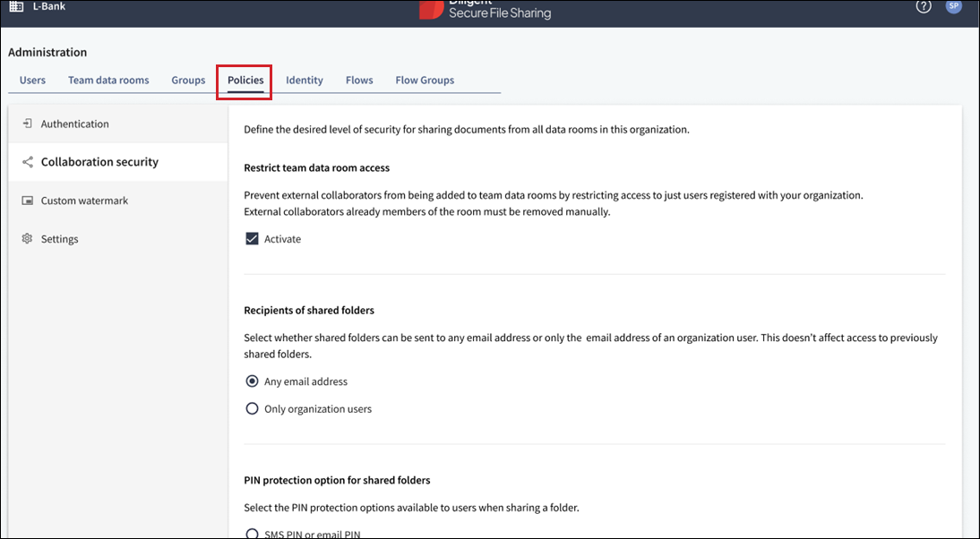Uncheck the Activate checkbox
The width and height of the screenshot is (980, 539).
pos(252,239)
